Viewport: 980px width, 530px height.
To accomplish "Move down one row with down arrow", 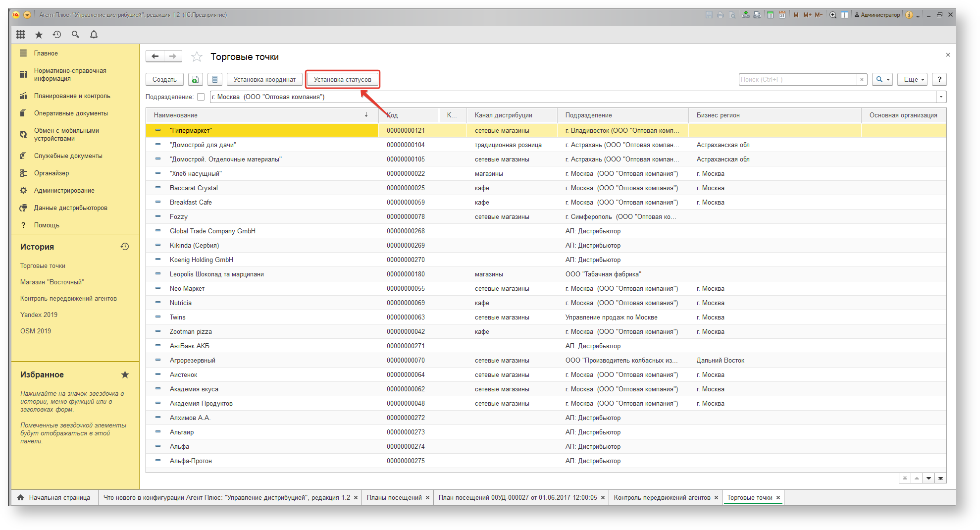I will (x=928, y=478).
